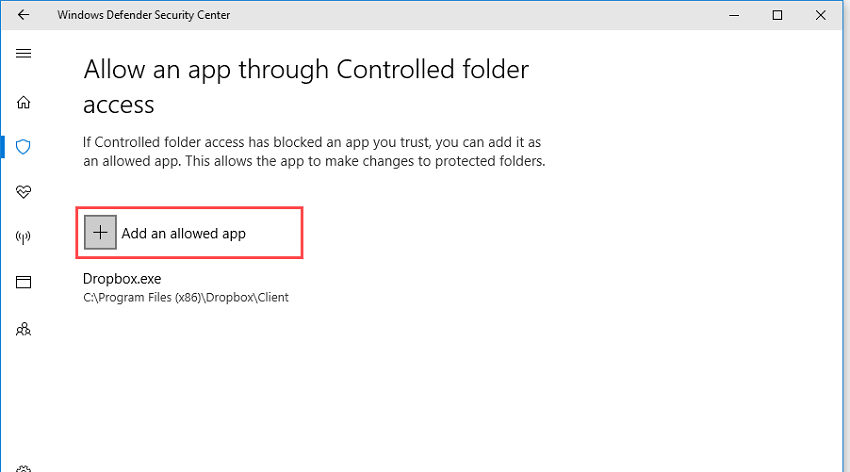850x472 pixels.
Task: Go back using the top-left arrow
Action: 24,15
